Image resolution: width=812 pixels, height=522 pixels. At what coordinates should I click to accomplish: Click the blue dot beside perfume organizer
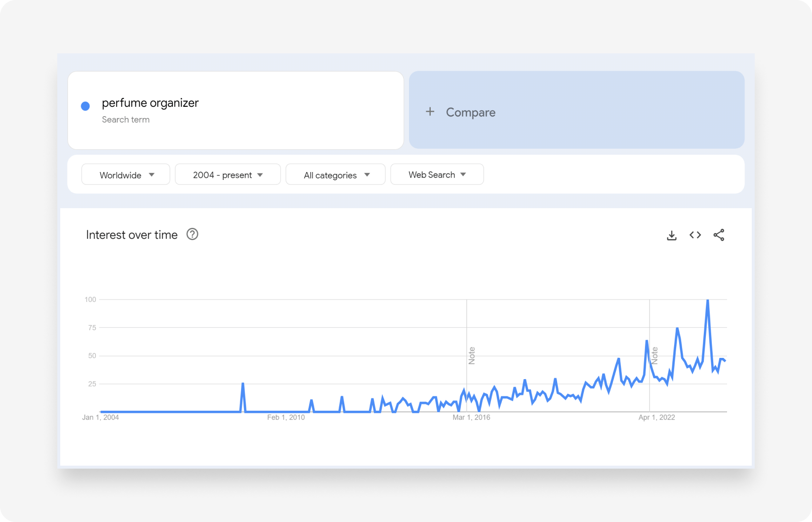click(85, 106)
